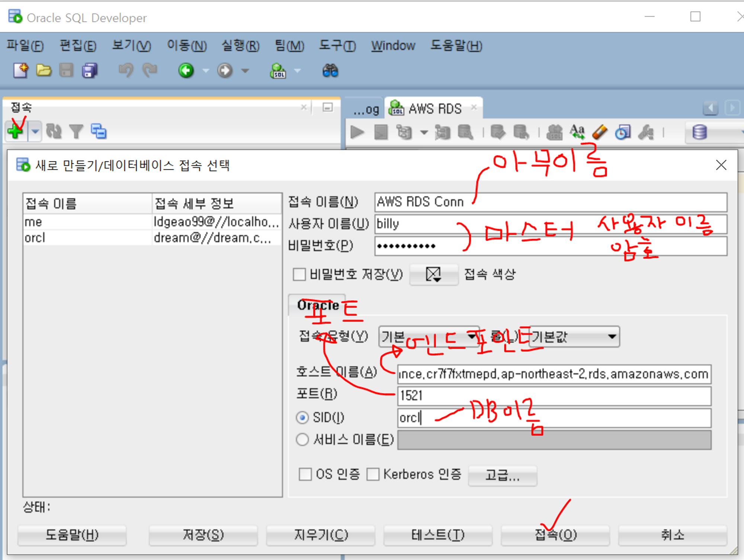
Task: Open dropdown arrow next to new connection icon
Action: click(x=35, y=131)
